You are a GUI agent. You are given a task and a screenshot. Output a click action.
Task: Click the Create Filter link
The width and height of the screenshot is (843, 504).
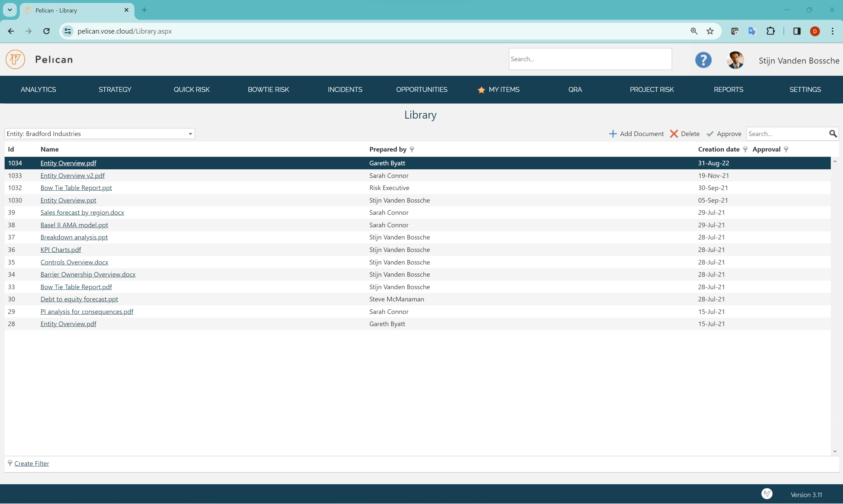tap(32, 463)
